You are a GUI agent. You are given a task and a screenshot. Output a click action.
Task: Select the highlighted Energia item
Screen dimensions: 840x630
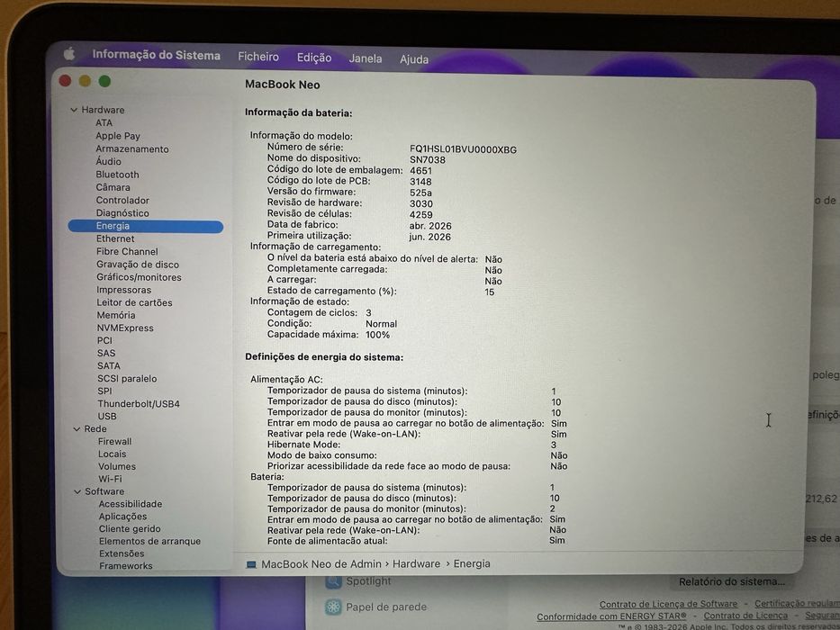pyautogui.click(x=146, y=226)
